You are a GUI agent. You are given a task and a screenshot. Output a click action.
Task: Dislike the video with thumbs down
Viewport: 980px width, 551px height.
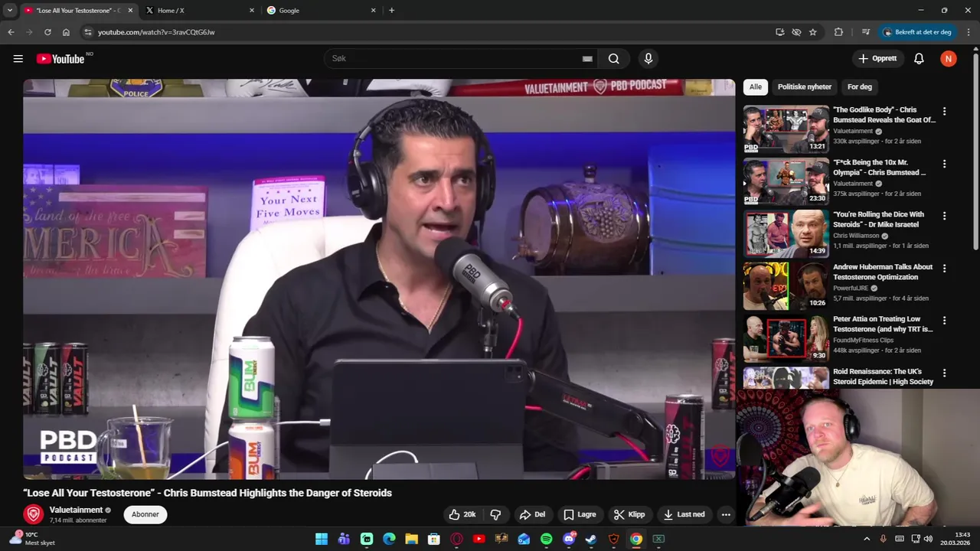(495, 514)
